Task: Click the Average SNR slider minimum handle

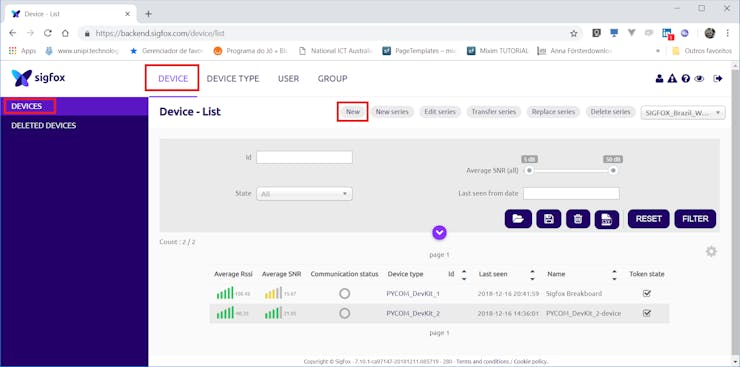Action: click(x=530, y=170)
